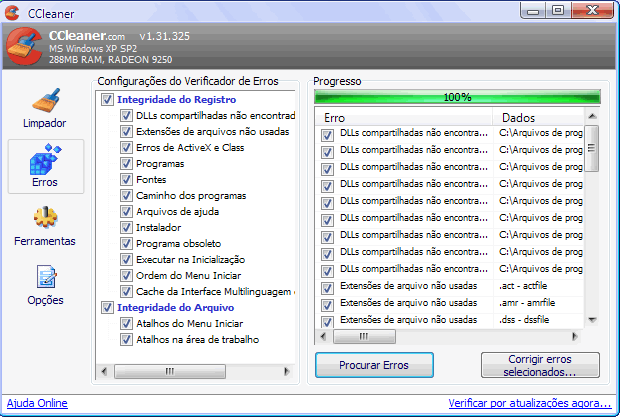Viewport: 622px width, 417px height.
Task: Select the .amr - amrfile data cell
Action: [527, 303]
